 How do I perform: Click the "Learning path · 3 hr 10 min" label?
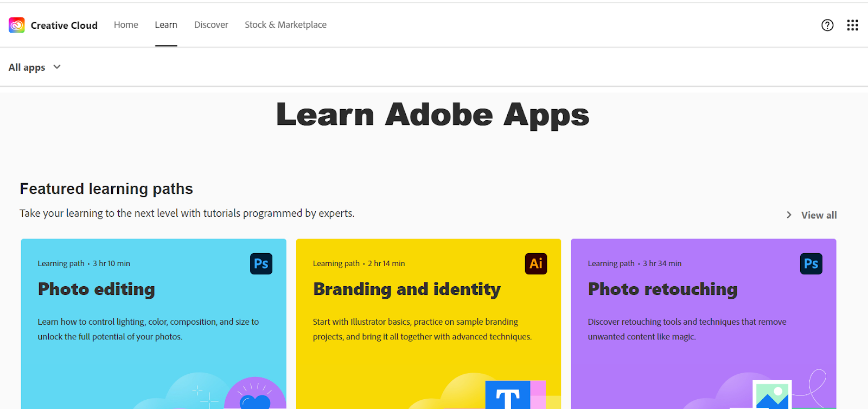point(84,263)
